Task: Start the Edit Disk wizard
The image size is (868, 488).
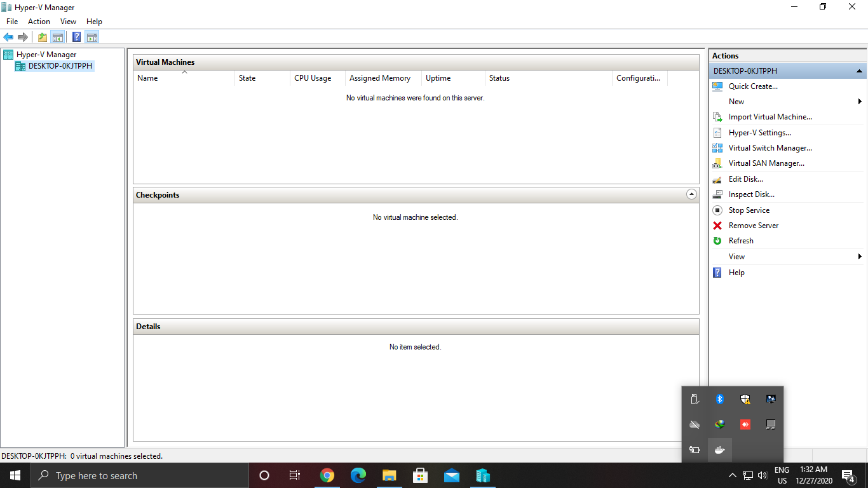Action: tap(745, 179)
